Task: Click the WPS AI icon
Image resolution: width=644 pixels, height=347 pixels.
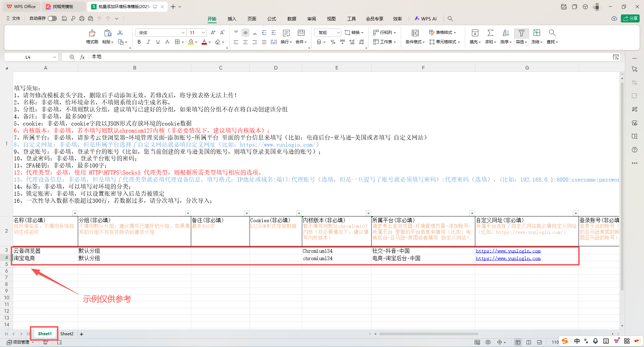Action: [x=425, y=18]
